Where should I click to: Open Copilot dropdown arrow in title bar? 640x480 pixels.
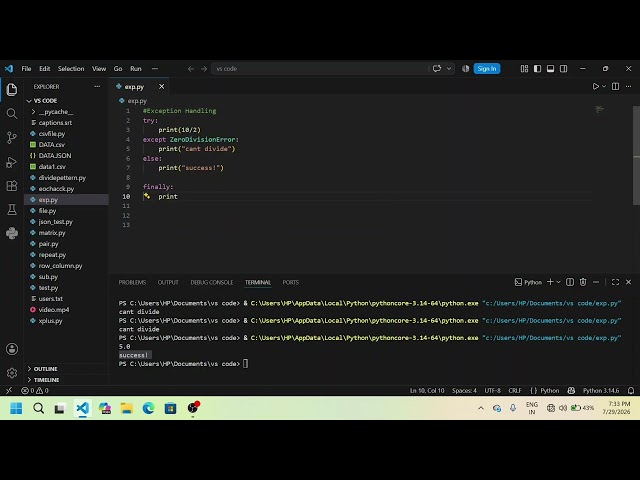(x=449, y=69)
